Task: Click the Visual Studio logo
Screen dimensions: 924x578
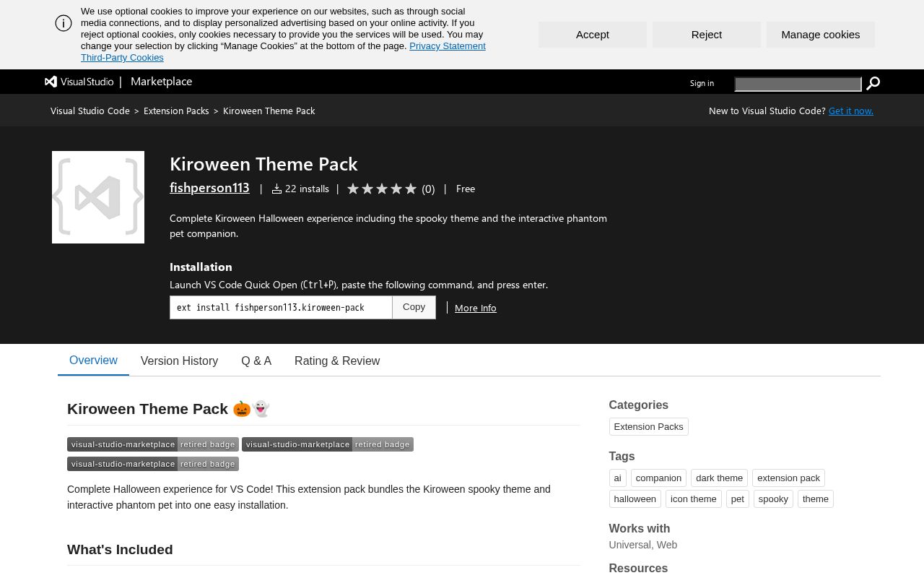Action: tap(79, 82)
